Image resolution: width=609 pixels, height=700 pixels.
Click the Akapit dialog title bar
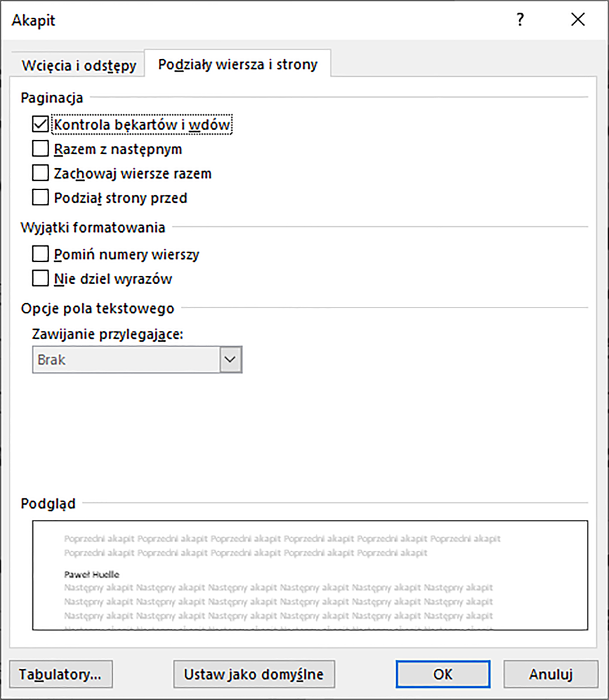[x=254, y=20]
